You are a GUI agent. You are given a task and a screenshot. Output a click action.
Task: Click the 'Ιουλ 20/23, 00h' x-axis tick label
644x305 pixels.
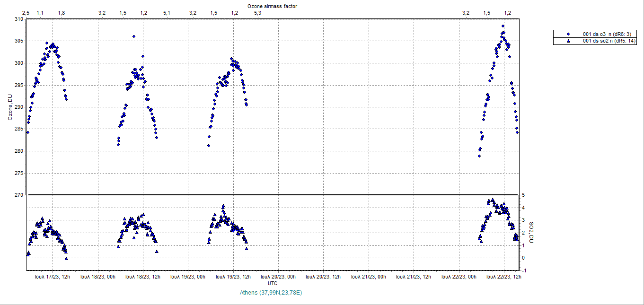pyautogui.click(x=278, y=277)
